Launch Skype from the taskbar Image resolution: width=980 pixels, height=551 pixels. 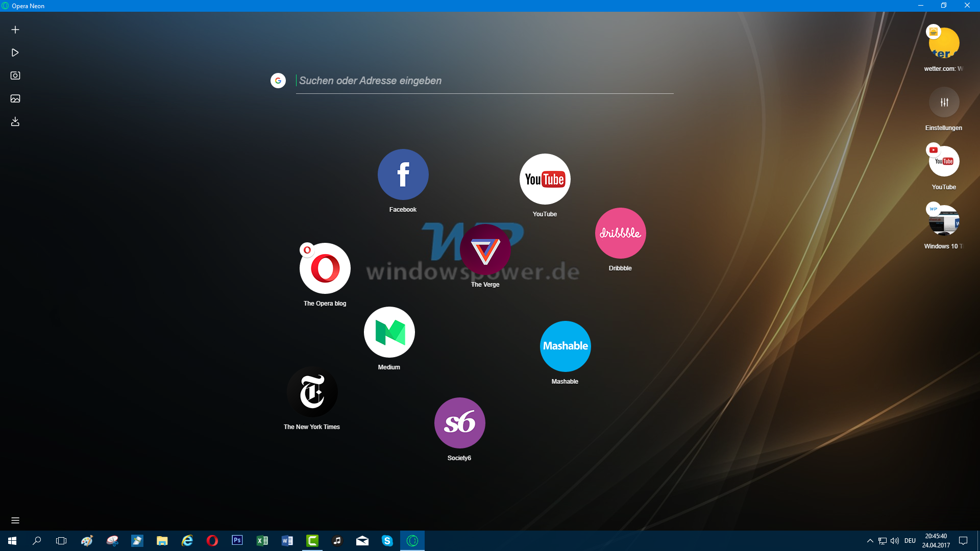coord(387,541)
